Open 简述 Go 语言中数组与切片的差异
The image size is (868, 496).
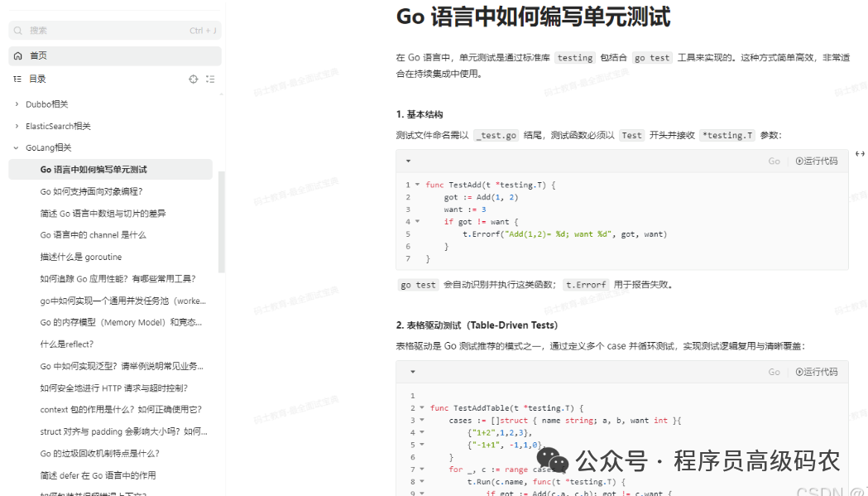pos(103,214)
